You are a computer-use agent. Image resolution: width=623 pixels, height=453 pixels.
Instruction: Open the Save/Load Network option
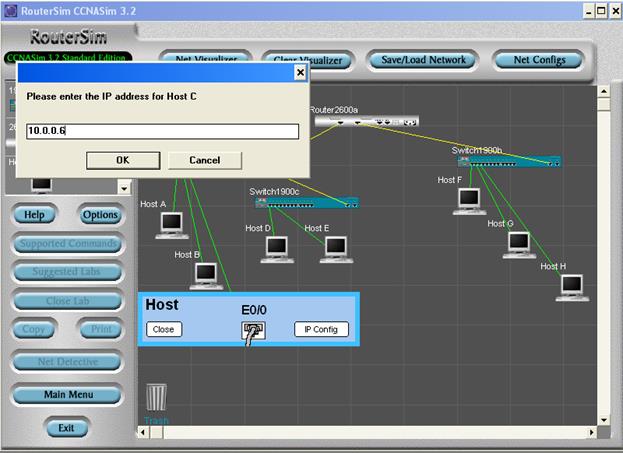423,60
